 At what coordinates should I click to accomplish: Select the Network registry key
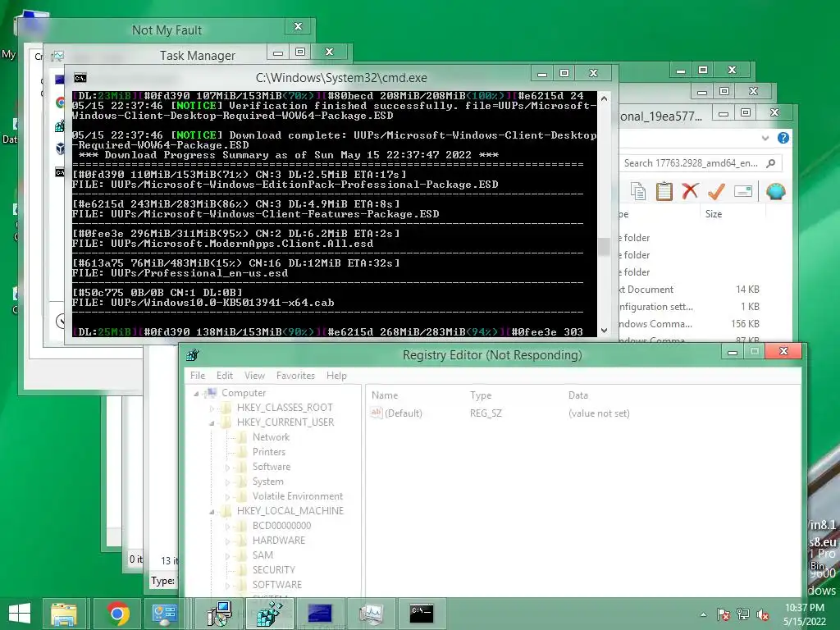click(x=271, y=437)
